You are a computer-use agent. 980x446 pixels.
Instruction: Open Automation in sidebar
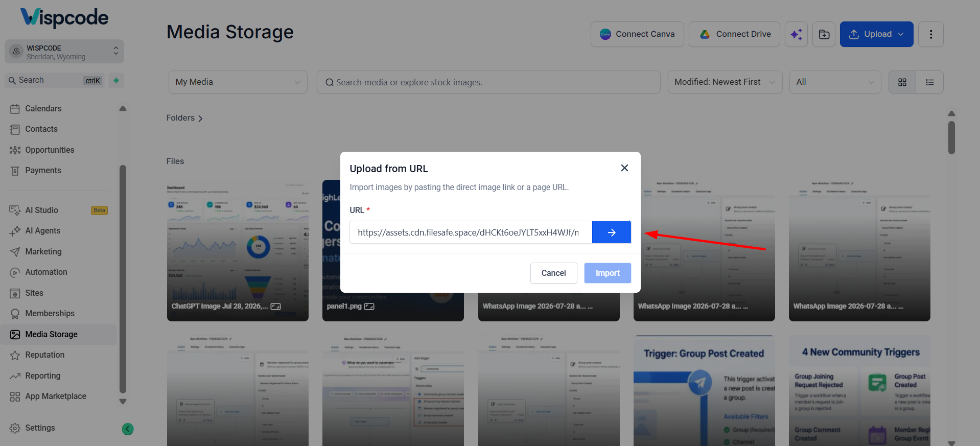(46, 272)
